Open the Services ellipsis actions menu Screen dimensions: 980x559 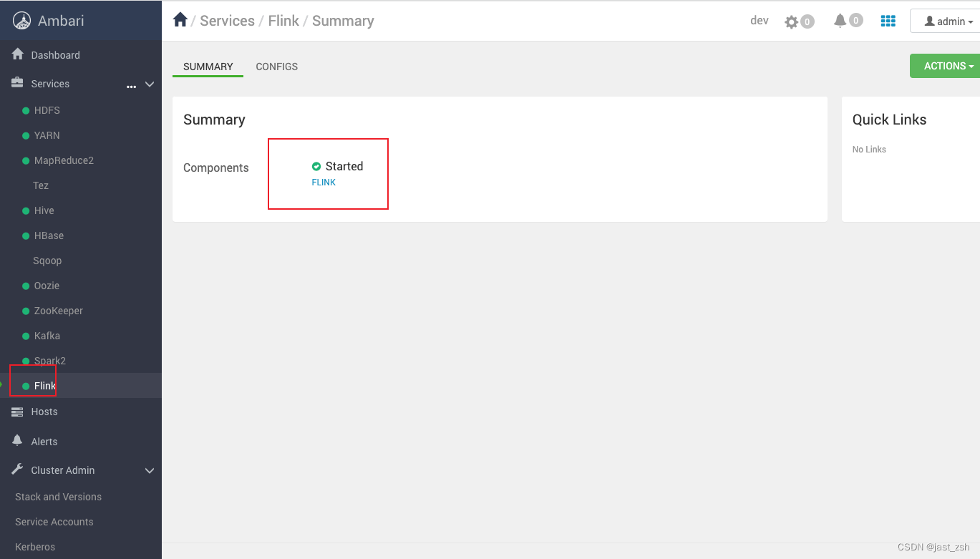[x=131, y=86]
